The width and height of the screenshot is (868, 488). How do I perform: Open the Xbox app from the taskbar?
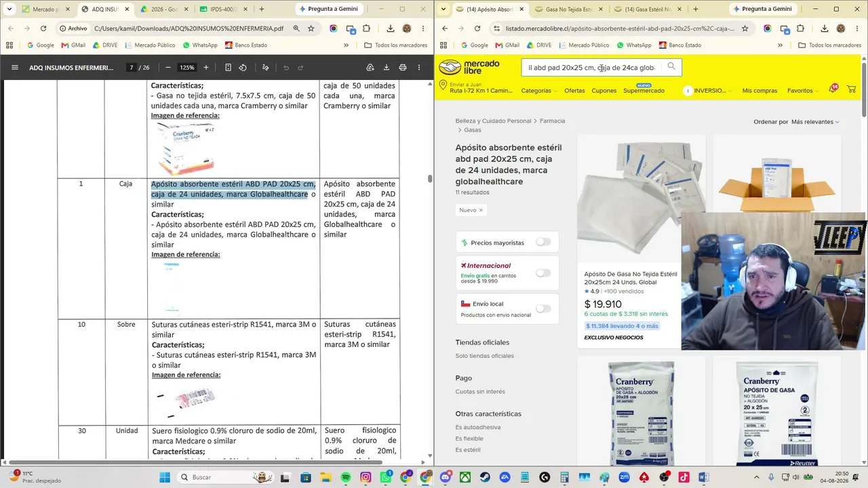465,477
